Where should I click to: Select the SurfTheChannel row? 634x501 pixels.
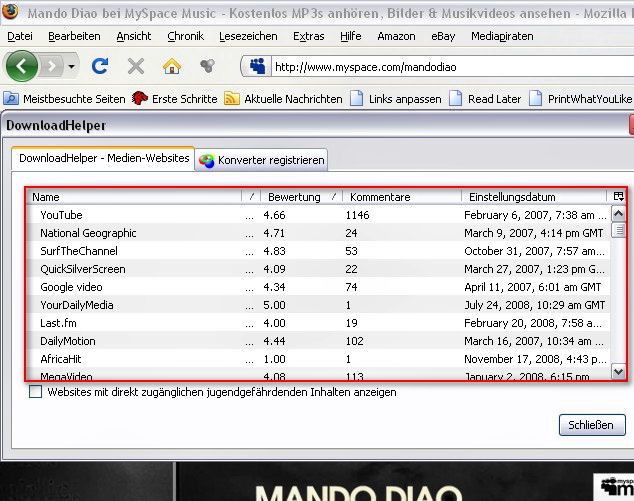pyautogui.click(x=318, y=251)
